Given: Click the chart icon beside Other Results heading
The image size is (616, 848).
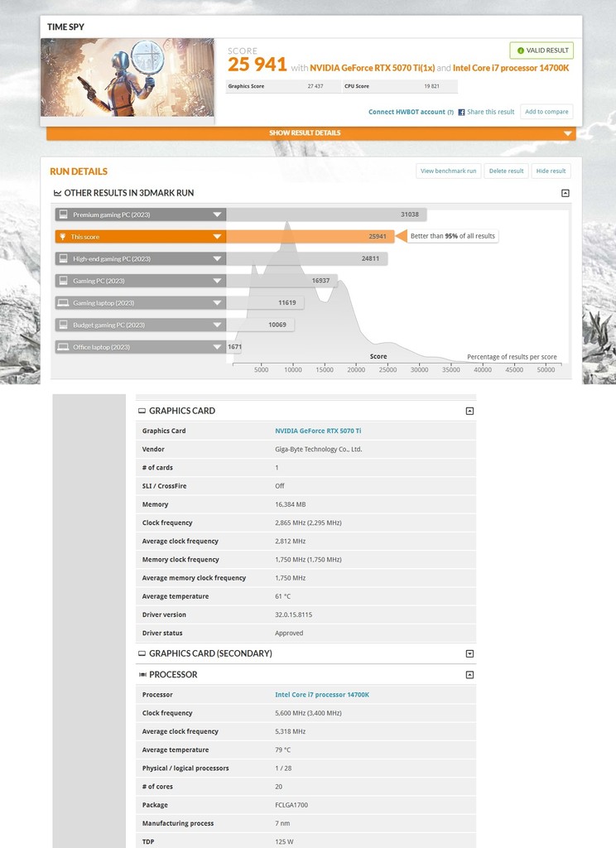Looking at the screenshot, I should point(57,193).
